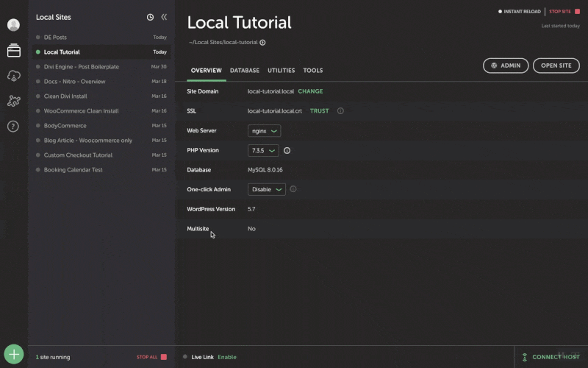Click the Local Tutorial site title
The height and width of the screenshot is (368, 588).
click(240, 23)
